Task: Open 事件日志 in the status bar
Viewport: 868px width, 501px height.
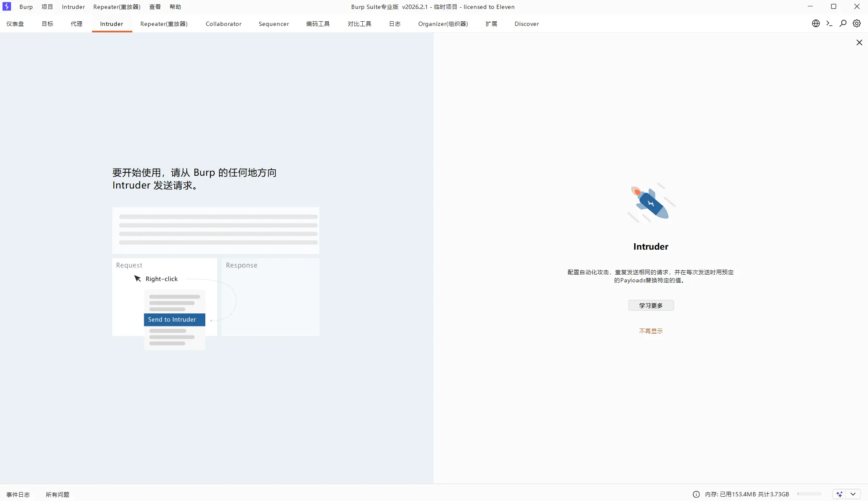Action: pyautogui.click(x=18, y=495)
